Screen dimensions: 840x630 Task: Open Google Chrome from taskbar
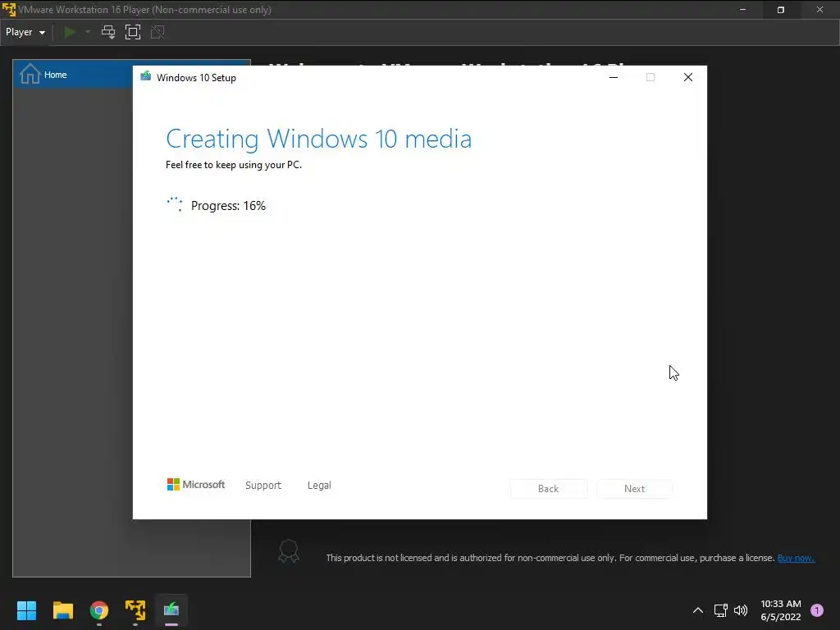pyautogui.click(x=99, y=610)
